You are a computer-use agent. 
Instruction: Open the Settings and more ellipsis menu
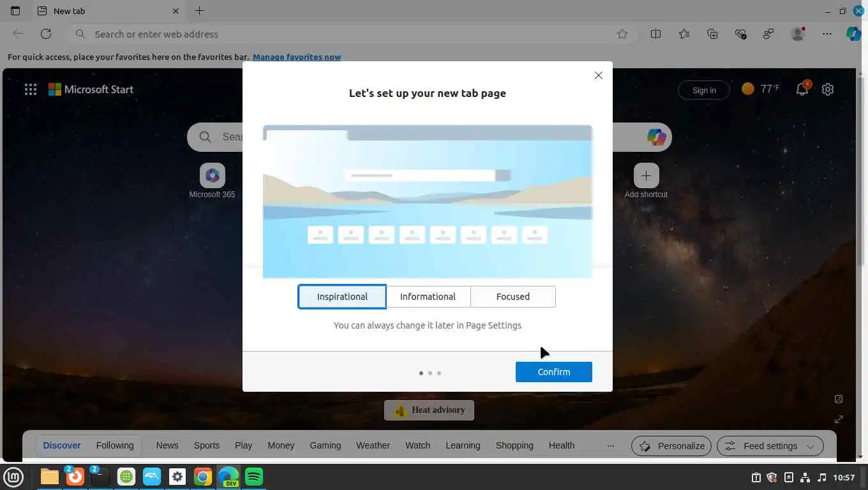pyautogui.click(x=827, y=34)
